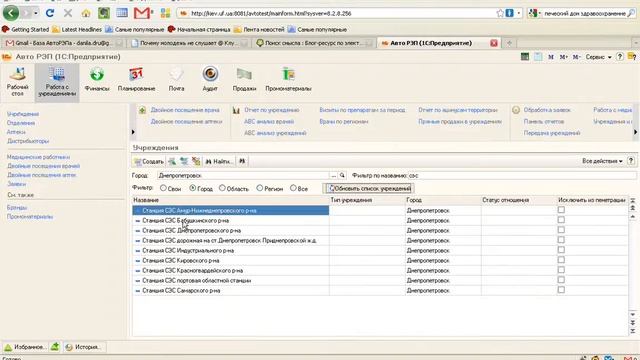Click the Город input field
The image size is (640, 360).
243,176
